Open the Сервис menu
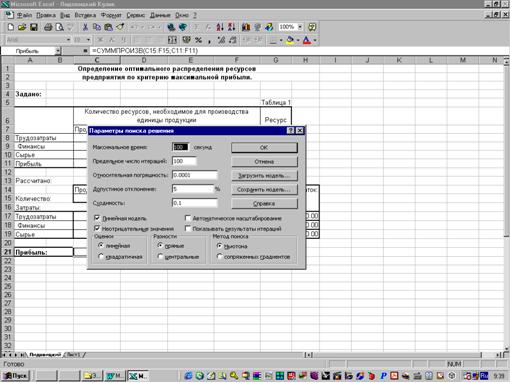The width and height of the screenshot is (510, 383). [x=136, y=15]
